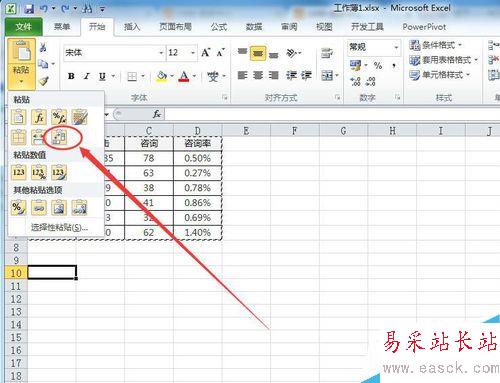Switch to the 页面布局 tab
The width and height of the screenshot is (500, 383).
(x=175, y=27)
